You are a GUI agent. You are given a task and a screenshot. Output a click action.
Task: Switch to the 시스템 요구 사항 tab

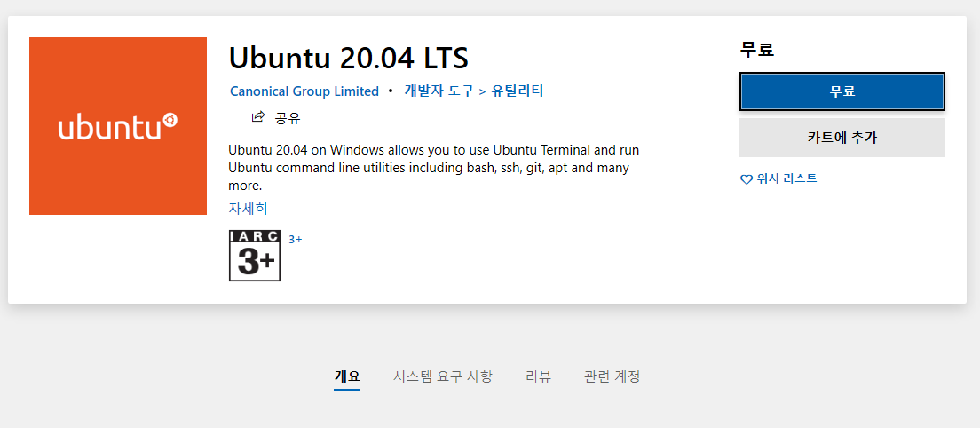442,376
